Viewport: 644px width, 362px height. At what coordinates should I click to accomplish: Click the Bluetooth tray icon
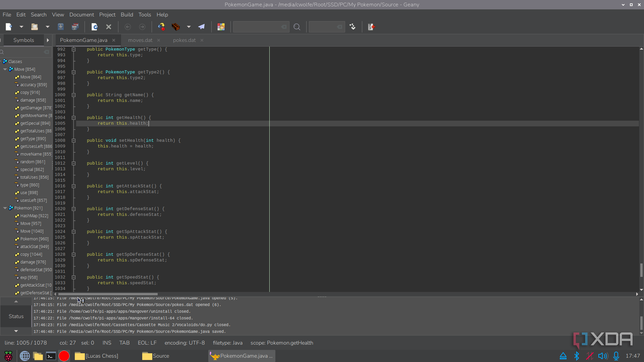[x=577, y=356]
